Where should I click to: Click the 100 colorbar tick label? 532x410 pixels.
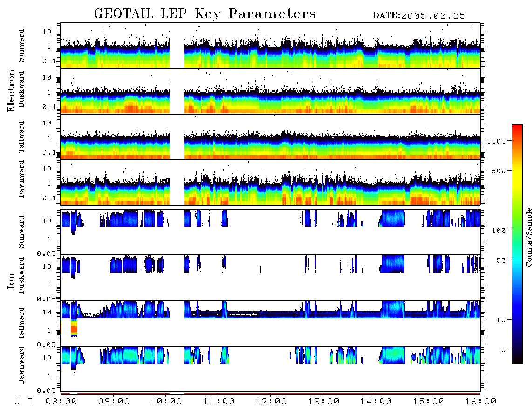coord(498,231)
